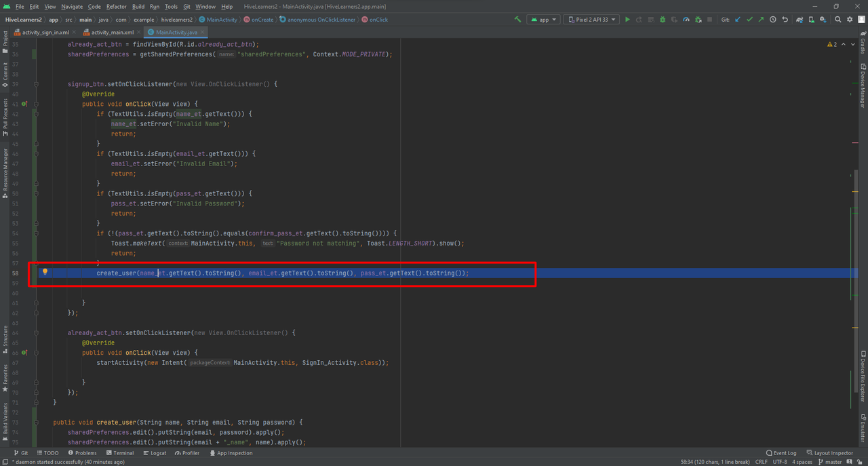Toggle the Device File Explorer panel
868x466 pixels.
pyautogui.click(x=863, y=377)
